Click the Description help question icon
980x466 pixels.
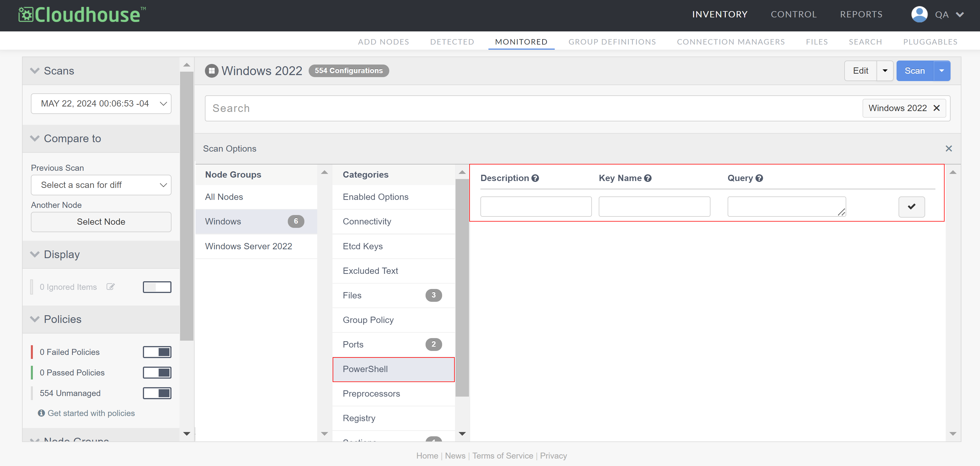pos(535,178)
